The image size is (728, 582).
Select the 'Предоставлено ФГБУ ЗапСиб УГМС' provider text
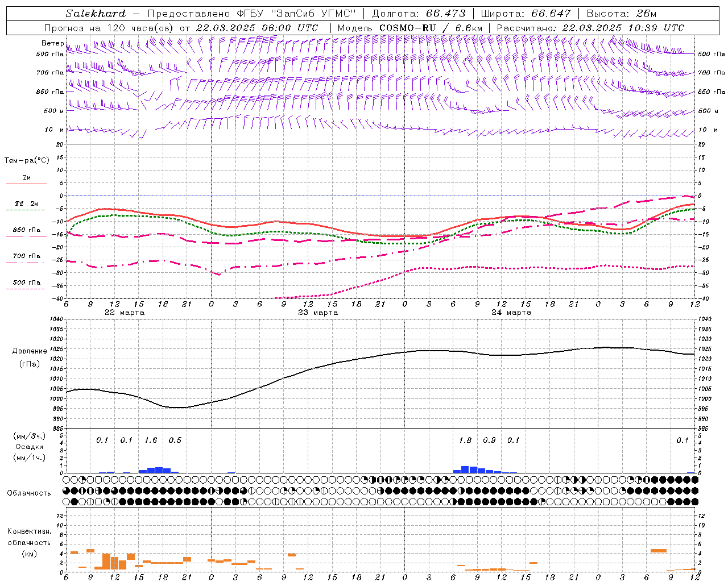tap(251, 14)
